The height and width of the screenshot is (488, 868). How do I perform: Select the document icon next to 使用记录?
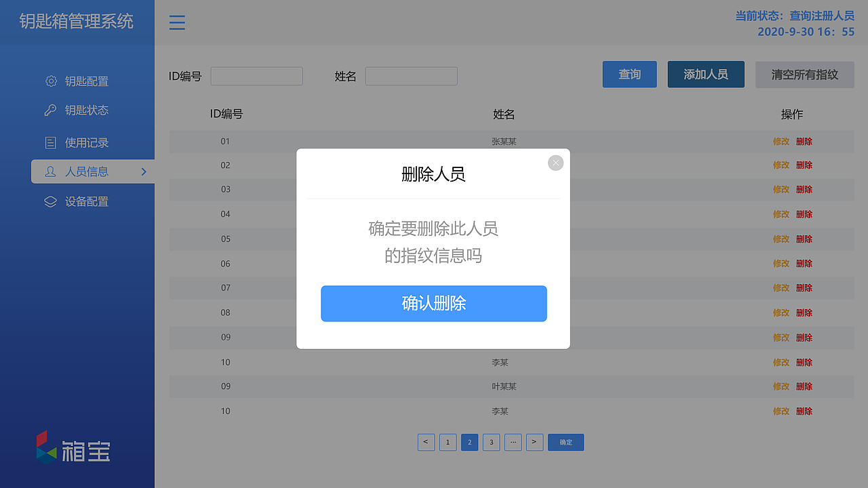tap(50, 142)
